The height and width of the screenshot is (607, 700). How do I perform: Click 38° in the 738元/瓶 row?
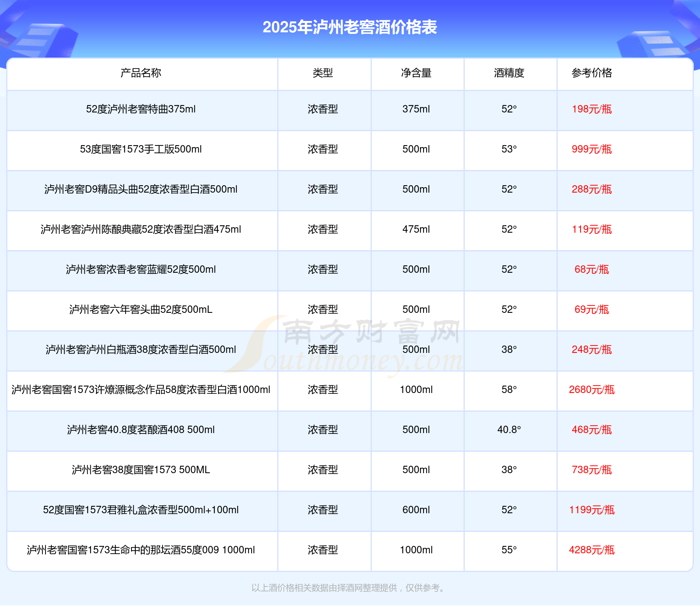(x=509, y=470)
